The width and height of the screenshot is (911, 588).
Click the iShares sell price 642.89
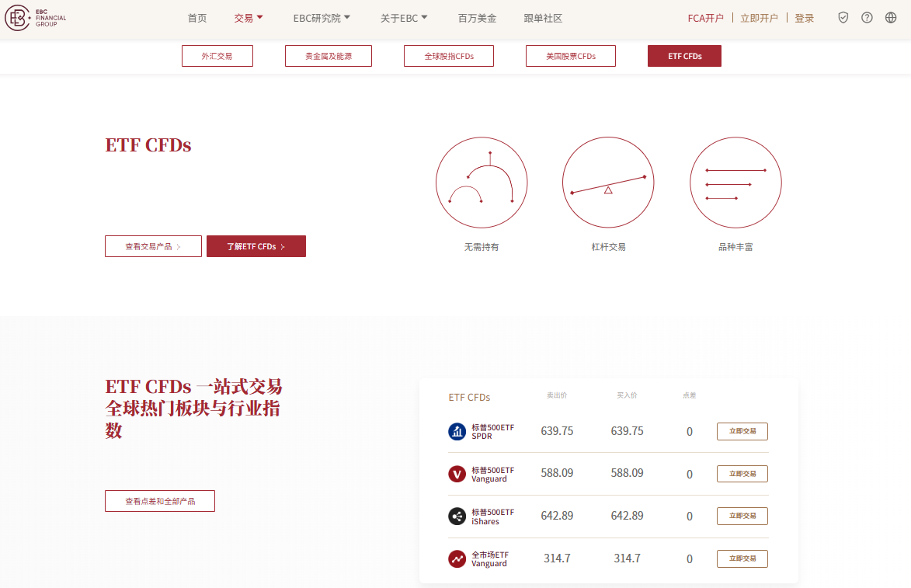tap(557, 516)
